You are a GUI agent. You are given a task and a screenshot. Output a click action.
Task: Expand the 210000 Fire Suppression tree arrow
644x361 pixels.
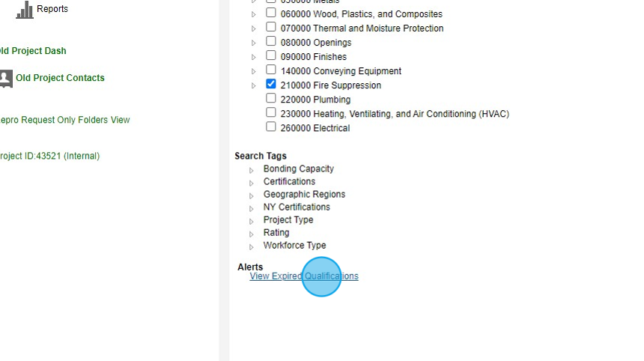pyautogui.click(x=254, y=86)
